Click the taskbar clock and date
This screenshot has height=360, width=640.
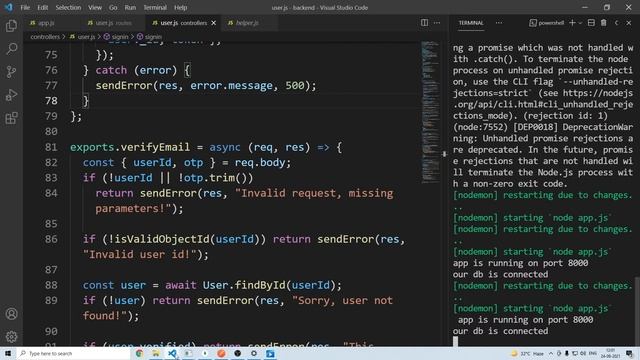click(610, 353)
